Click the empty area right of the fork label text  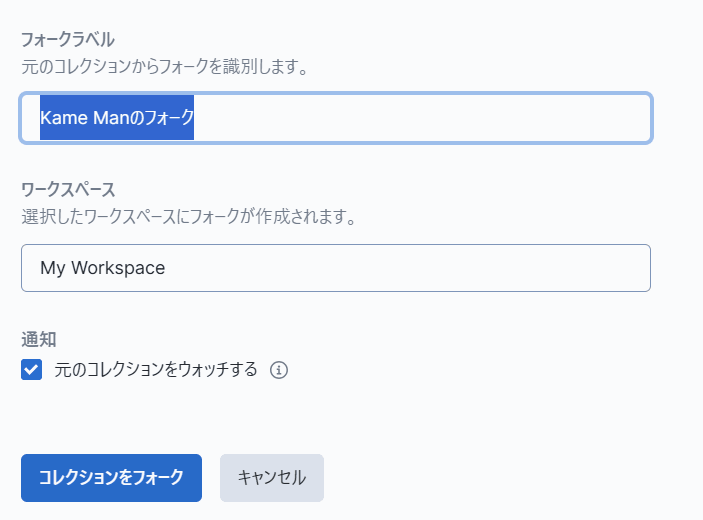click(421, 118)
